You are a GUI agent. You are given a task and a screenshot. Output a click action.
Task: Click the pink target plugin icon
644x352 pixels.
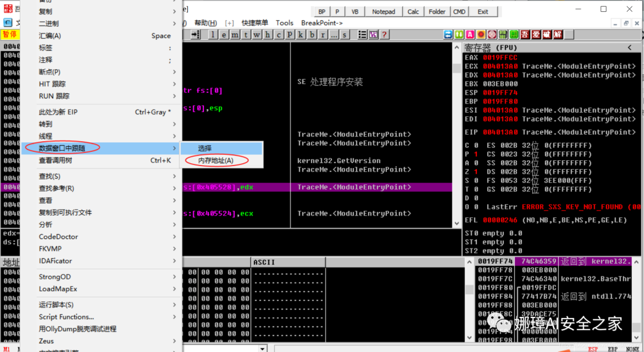click(x=492, y=35)
